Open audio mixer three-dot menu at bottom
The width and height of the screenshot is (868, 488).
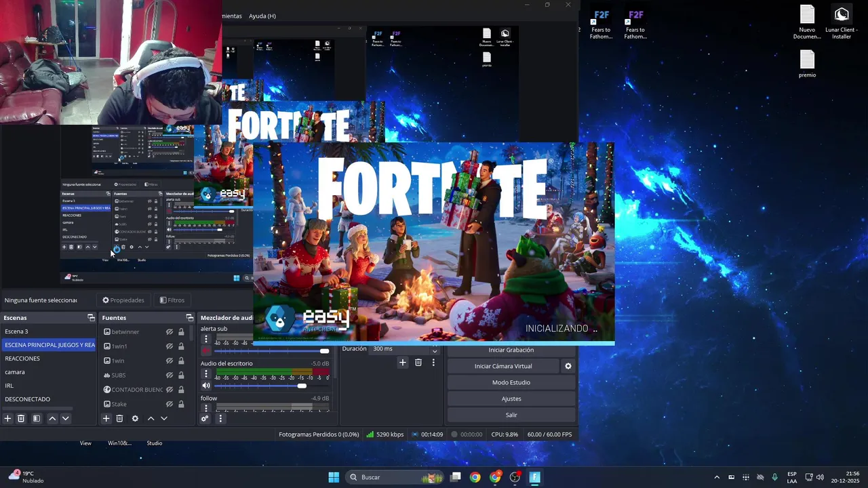[220, 419]
